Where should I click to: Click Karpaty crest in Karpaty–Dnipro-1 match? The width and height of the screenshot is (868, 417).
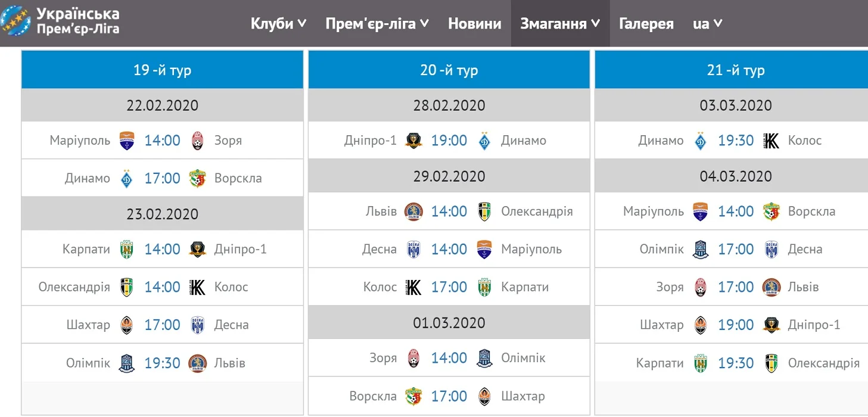(x=127, y=249)
